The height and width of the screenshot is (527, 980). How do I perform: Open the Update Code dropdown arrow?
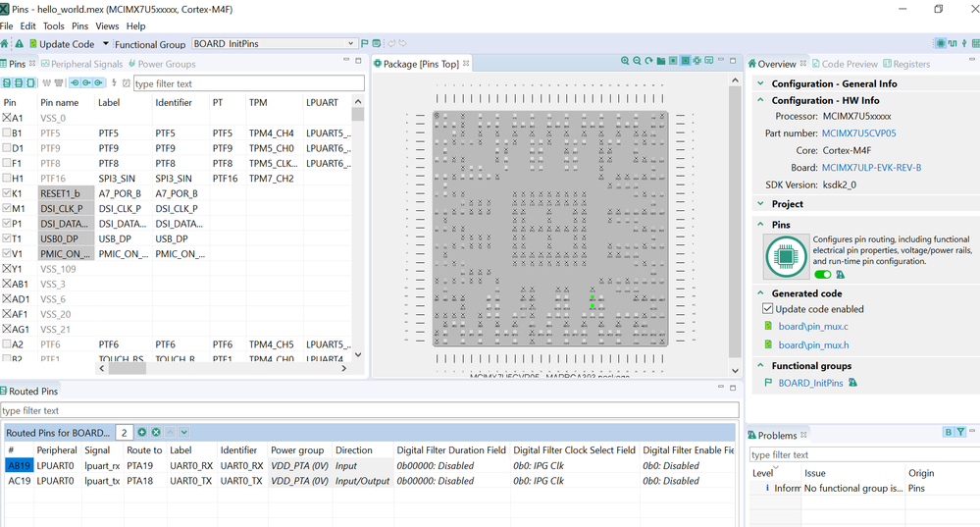(106, 44)
